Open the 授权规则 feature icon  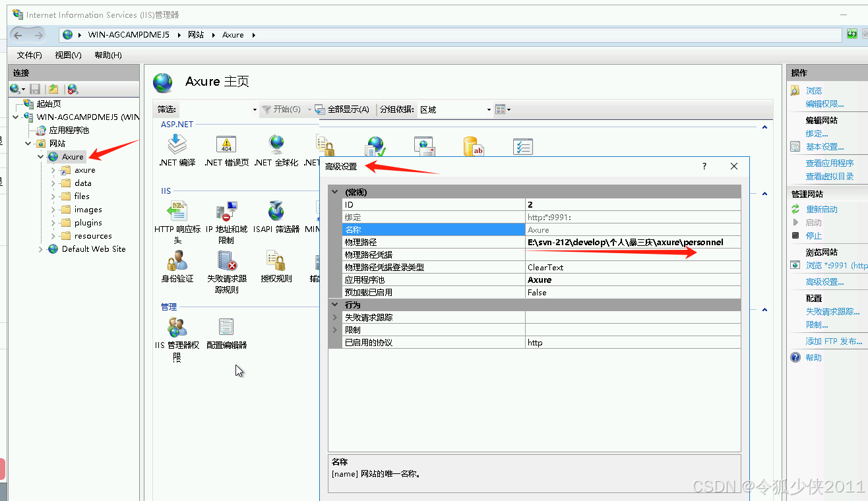276,261
